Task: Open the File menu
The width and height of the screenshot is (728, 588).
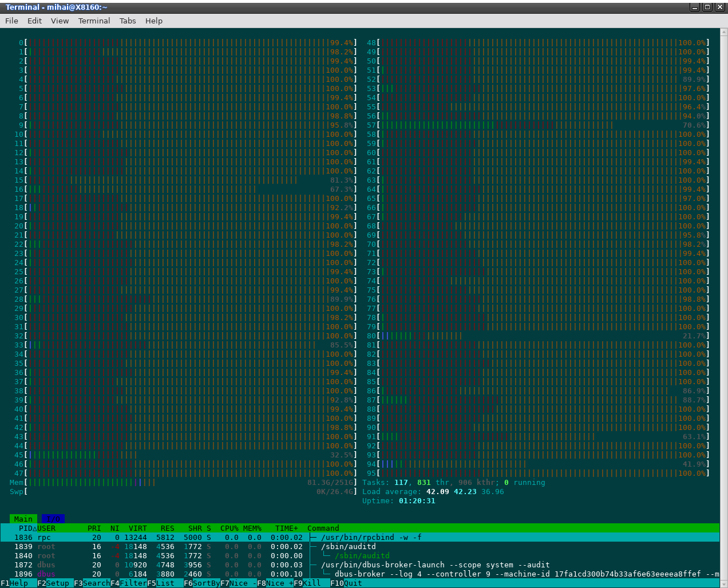Action: tap(11, 21)
